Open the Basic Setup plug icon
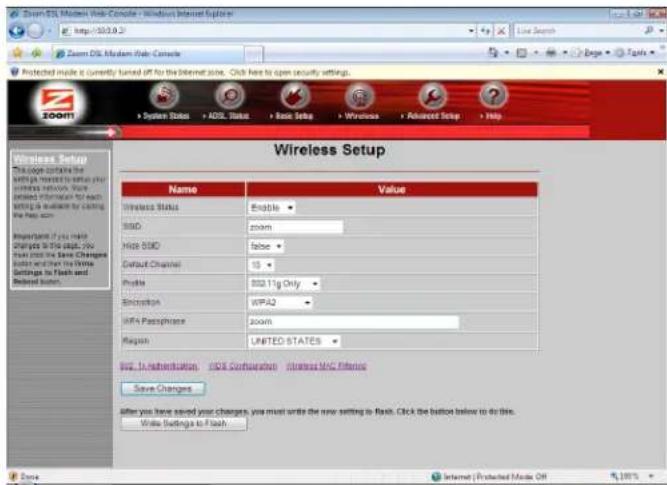This screenshot has height=485, width=667. (295, 96)
